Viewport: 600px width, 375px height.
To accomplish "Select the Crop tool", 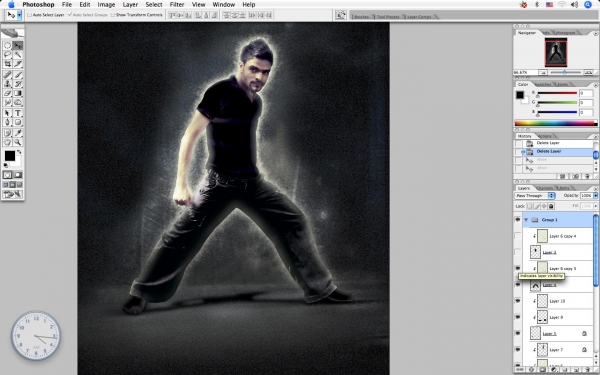I will [x=7, y=64].
